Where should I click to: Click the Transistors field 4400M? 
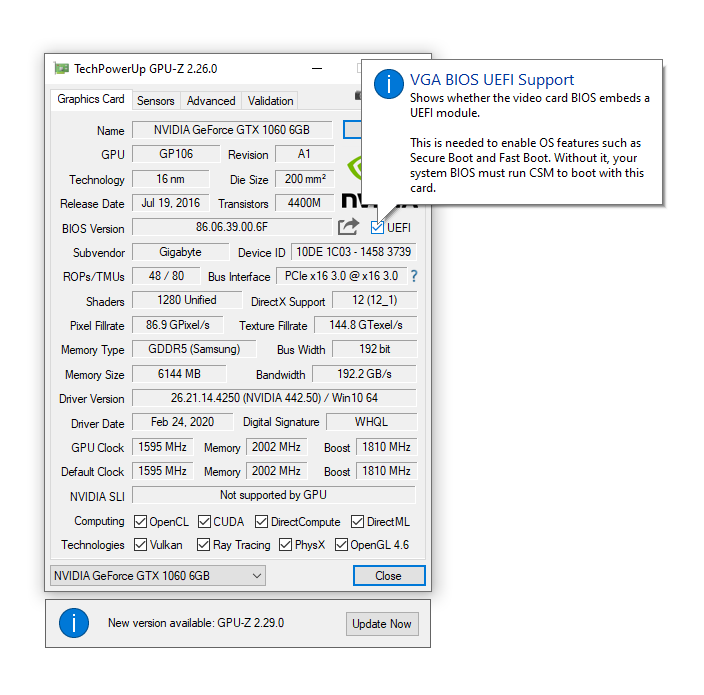[x=304, y=203]
